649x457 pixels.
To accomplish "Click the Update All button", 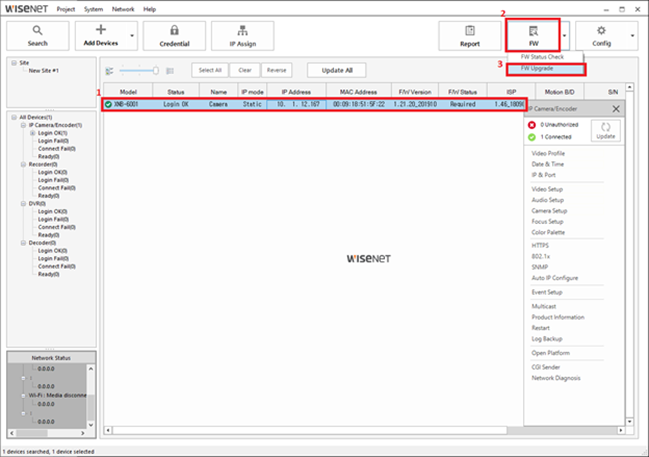I will 336,70.
